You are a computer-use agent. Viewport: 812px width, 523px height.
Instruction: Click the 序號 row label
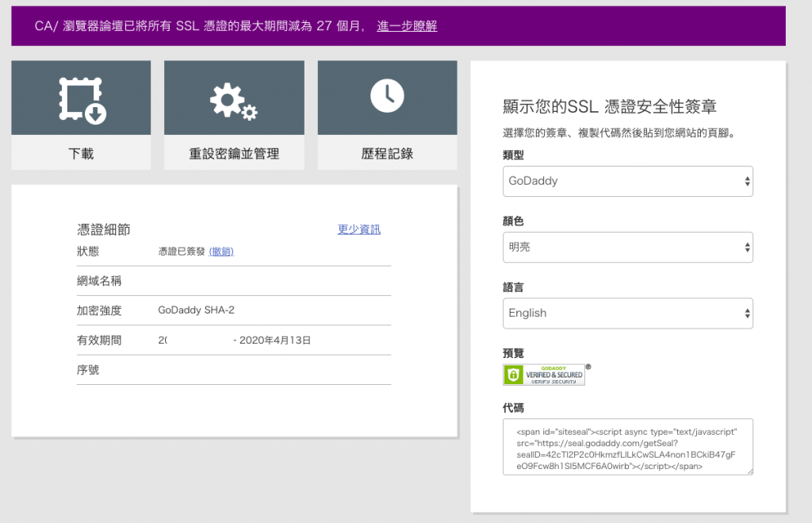(87, 370)
